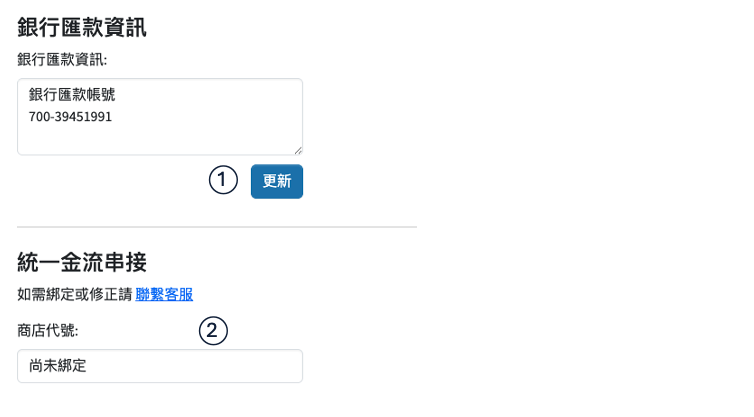
Task: Focus the 商店代號 input field
Action: [x=160, y=366]
